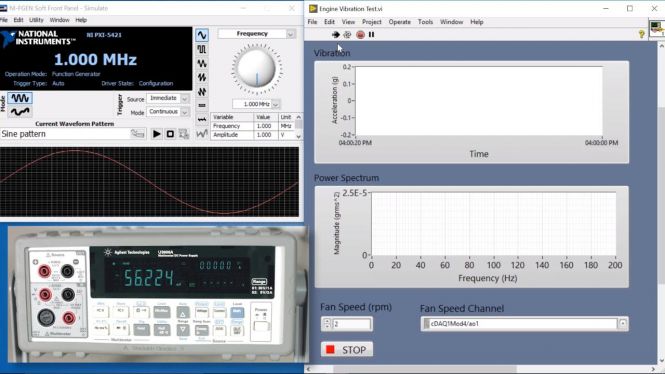Open the Frequency parameter dropdown
665x374 pixels.
291,34
